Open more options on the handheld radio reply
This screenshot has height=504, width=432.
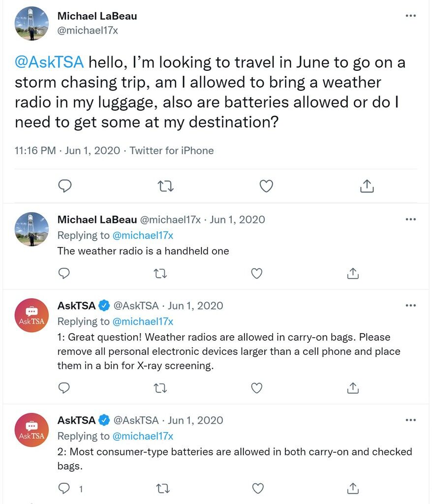tap(410, 220)
